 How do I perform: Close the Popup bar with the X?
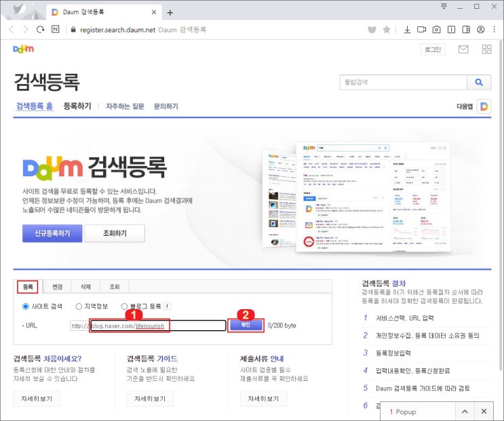pos(484,412)
